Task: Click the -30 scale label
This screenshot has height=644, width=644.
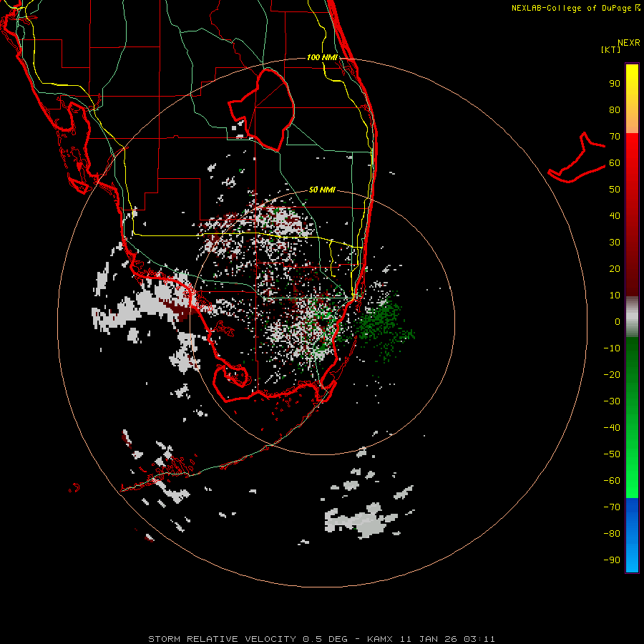Action: pos(612,401)
